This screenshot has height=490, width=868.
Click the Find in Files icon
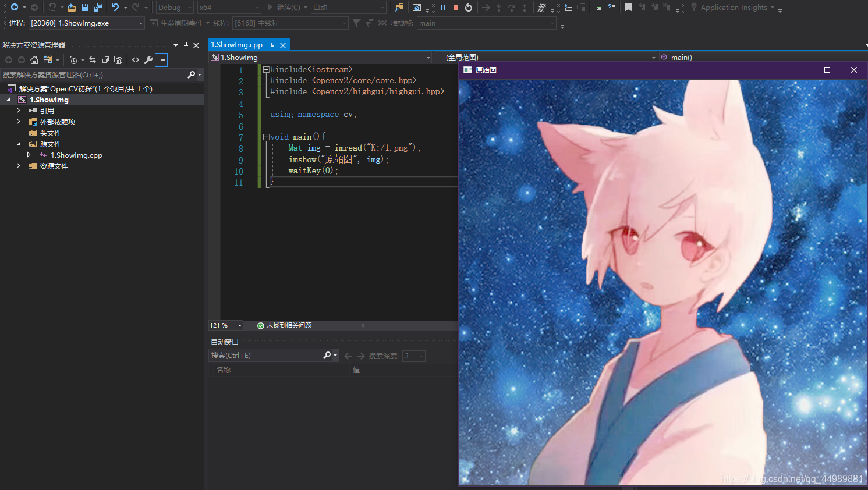point(399,8)
